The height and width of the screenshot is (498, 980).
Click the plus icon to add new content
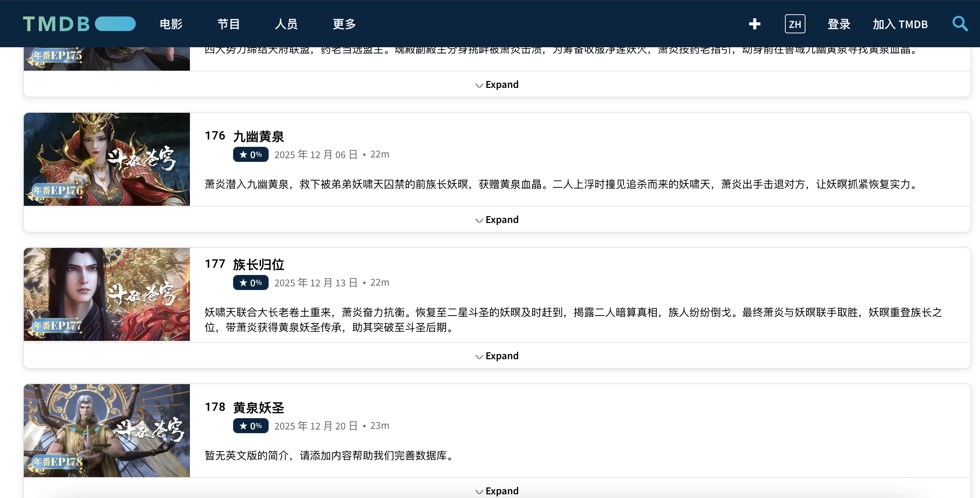pyautogui.click(x=755, y=23)
